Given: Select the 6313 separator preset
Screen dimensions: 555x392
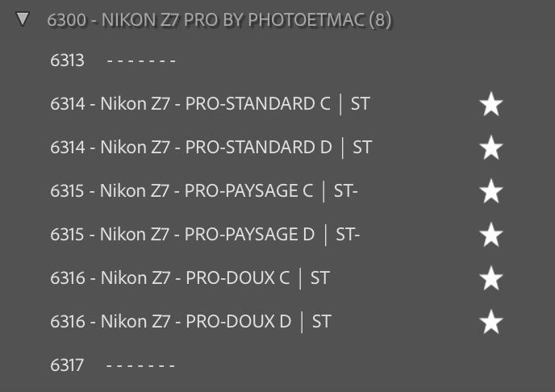Looking at the screenshot, I should [67, 60].
